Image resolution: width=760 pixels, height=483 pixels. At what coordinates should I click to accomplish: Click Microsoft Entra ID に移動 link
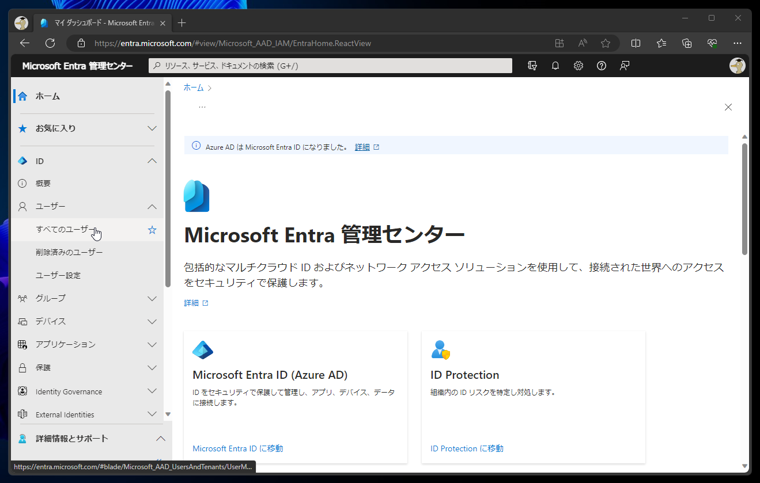[238, 449]
